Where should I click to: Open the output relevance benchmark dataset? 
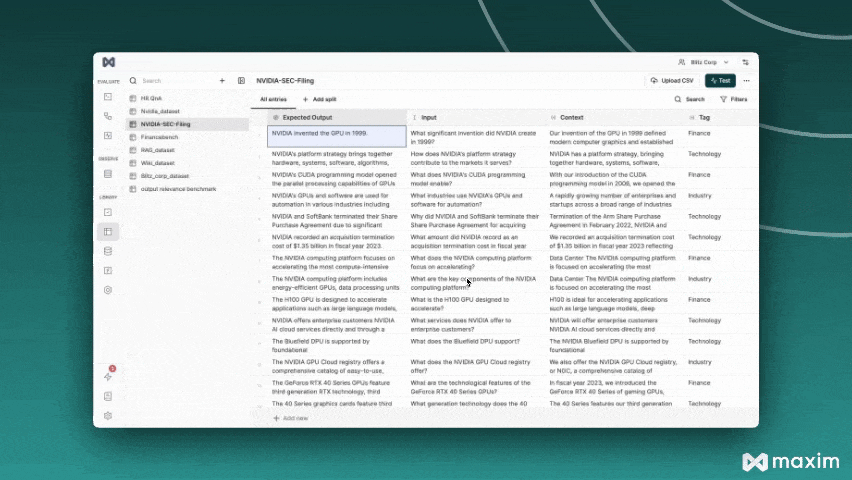point(187,189)
